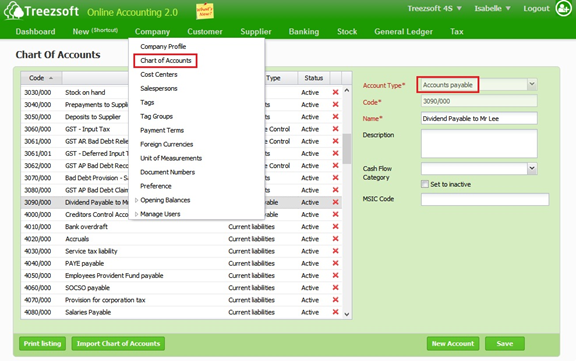The image size is (576, 361).
Task: Open the Tax menu
Action: click(x=457, y=32)
